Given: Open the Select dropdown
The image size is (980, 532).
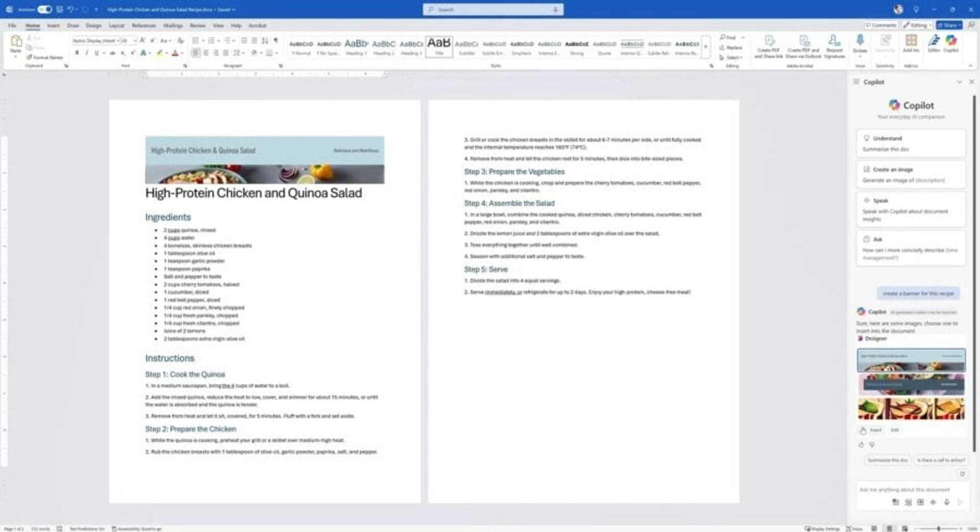Looking at the screenshot, I should coord(731,57).
